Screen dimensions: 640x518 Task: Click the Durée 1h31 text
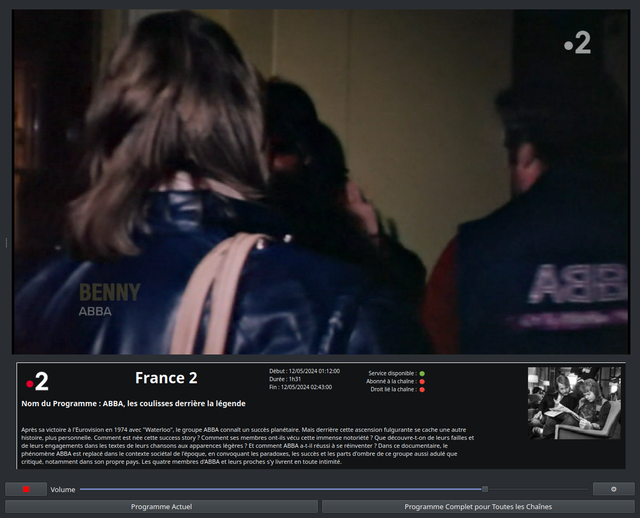click(285, 379)
